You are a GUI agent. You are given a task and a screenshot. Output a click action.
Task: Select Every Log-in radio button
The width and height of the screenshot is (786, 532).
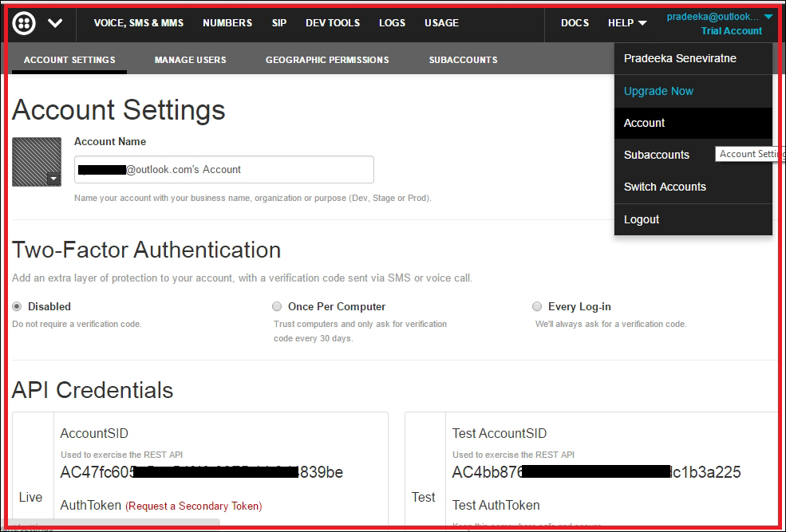pyautogui.click(x=537, y=306)
